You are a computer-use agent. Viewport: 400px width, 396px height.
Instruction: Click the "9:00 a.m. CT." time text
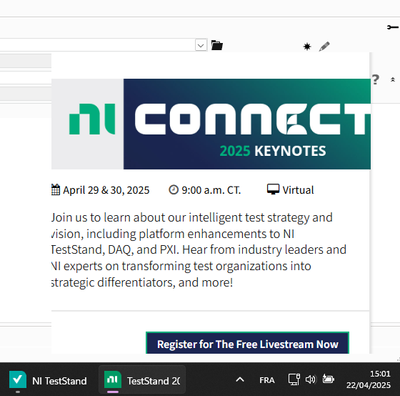pyautogui.click(x=211, y=190)
